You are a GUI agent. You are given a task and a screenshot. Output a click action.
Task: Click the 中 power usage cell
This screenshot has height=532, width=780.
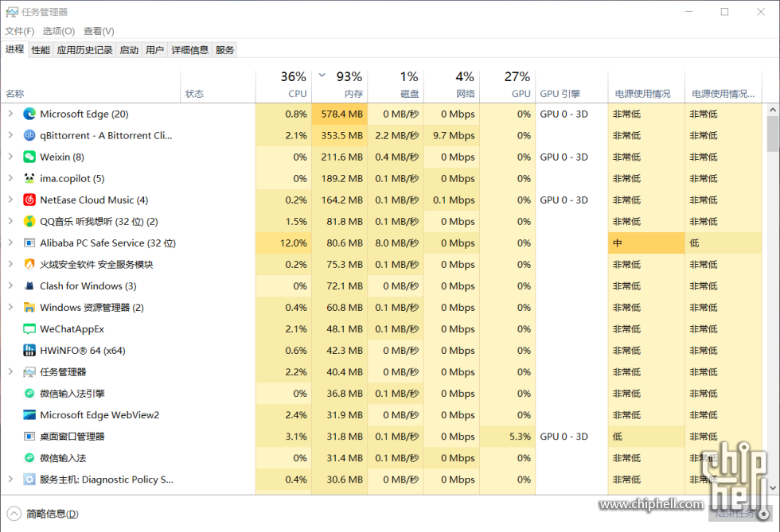point(646,243)
